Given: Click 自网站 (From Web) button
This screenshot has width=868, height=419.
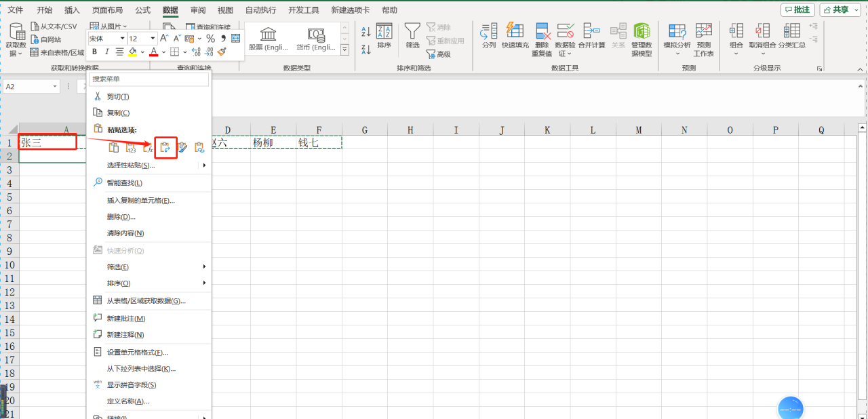Looking at the screenshot, I should point(46,39).
